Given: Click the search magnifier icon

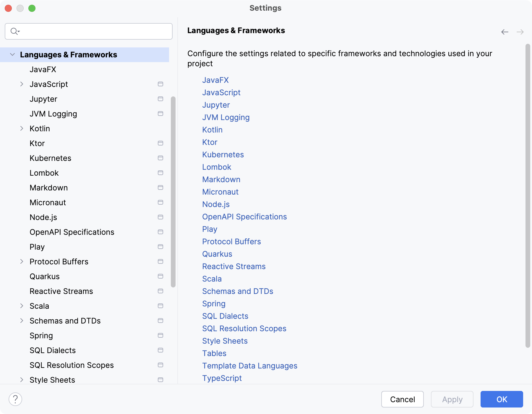Looking at the screenshot, I should [x=15, y=31].
